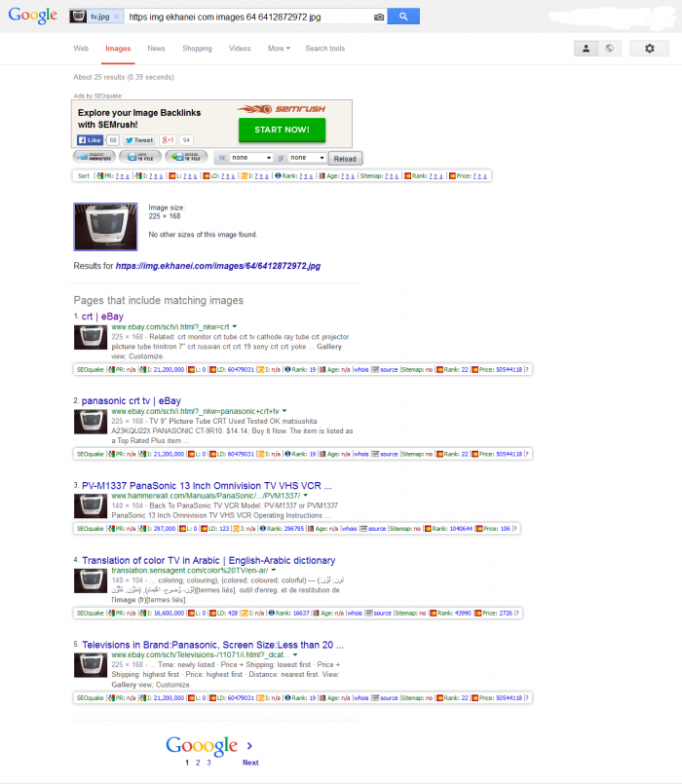Click the START NOW! SEMrush button
682x784 pixels.
click(x=282, y=130)
